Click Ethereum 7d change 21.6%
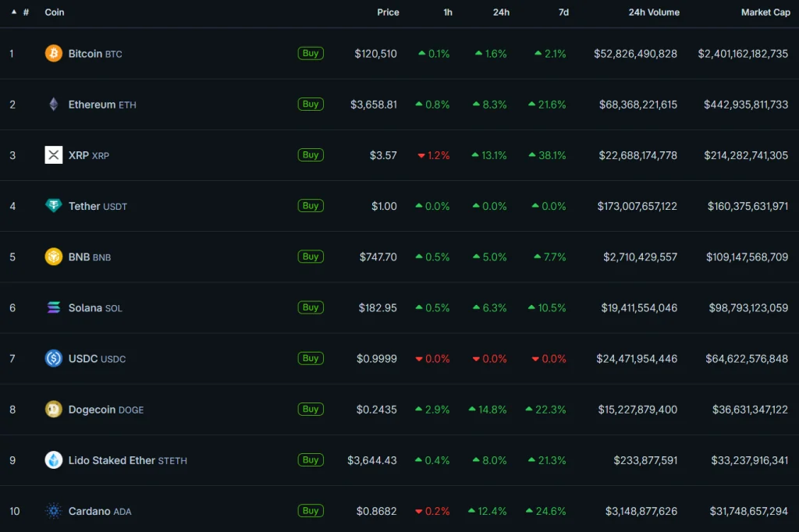The image size is (799, 532). [x=547, y=105]
